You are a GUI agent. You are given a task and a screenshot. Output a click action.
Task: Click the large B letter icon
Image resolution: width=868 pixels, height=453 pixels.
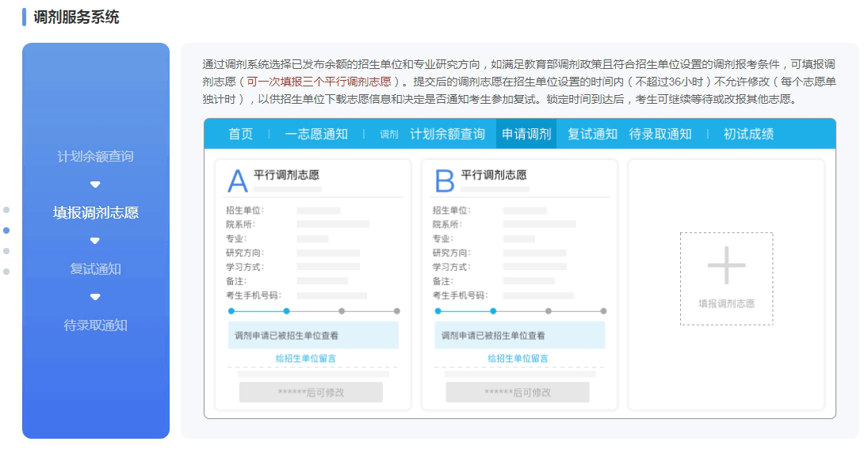445,181
